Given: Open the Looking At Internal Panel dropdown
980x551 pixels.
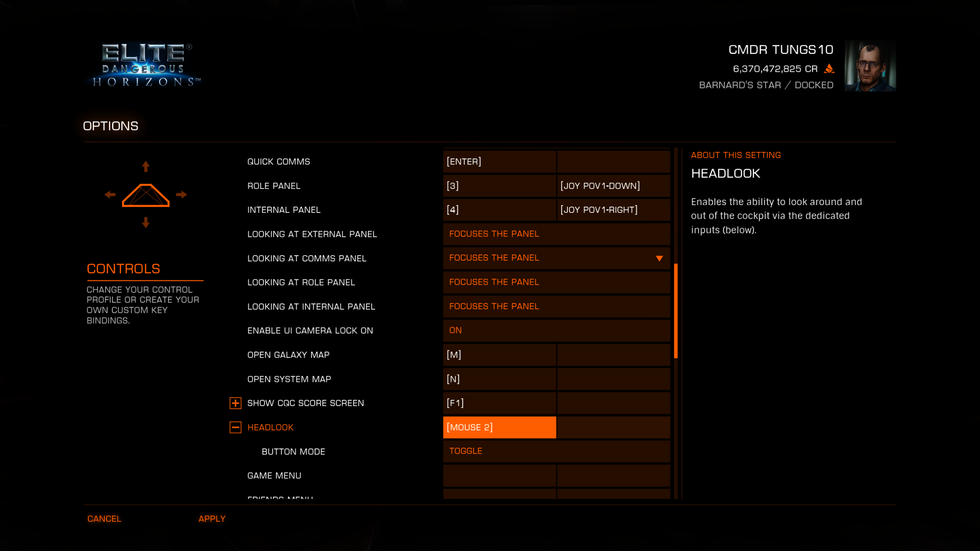Looking at the screenshot, I should (x=557, y=306).
